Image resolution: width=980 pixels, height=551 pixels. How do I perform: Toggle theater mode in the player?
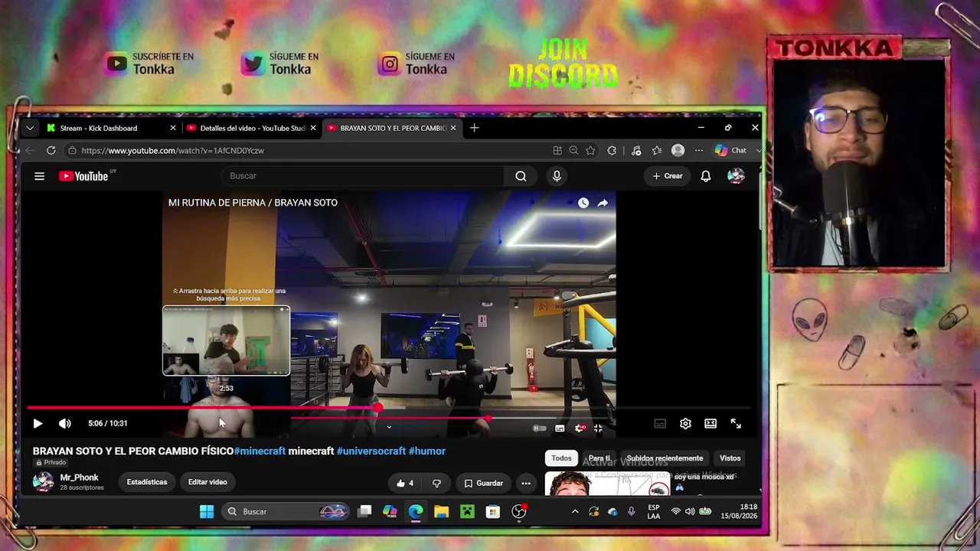pos(710,423)
